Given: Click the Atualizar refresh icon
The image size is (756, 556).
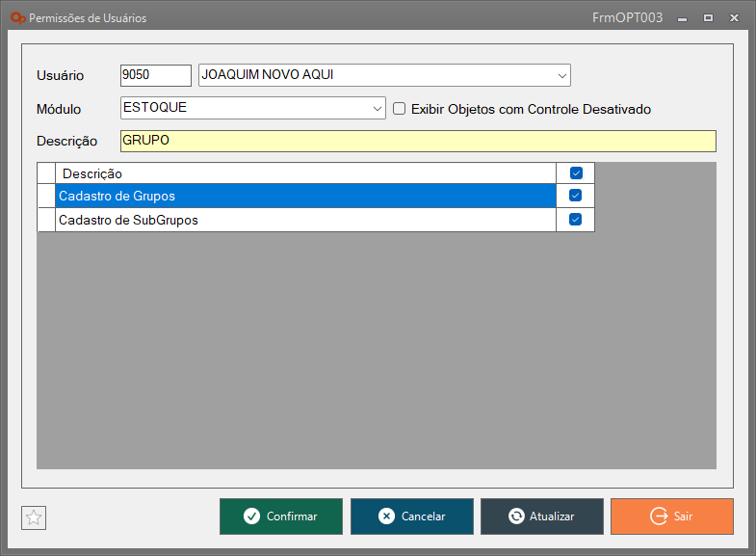Looking at the screenshot, I should click(516, 516).
